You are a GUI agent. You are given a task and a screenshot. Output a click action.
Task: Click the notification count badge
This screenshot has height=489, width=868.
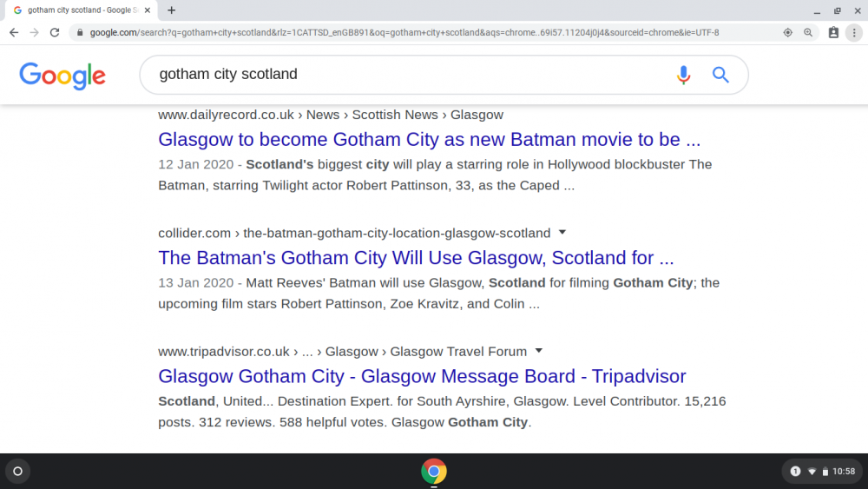click(795, 472)
